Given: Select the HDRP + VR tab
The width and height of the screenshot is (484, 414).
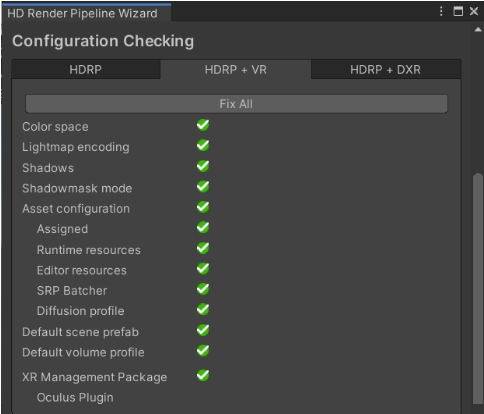Looking at the screenshot, I should (236, 70).
